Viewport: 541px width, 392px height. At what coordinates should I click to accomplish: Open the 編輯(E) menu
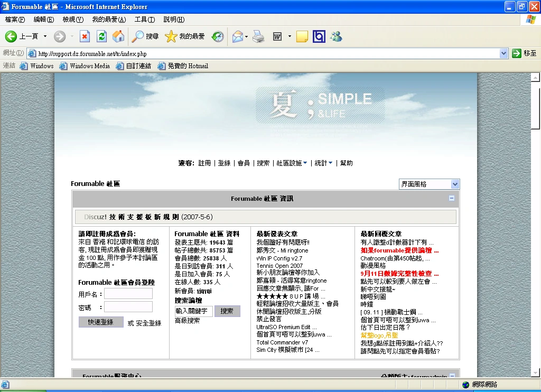pos(44,20)
